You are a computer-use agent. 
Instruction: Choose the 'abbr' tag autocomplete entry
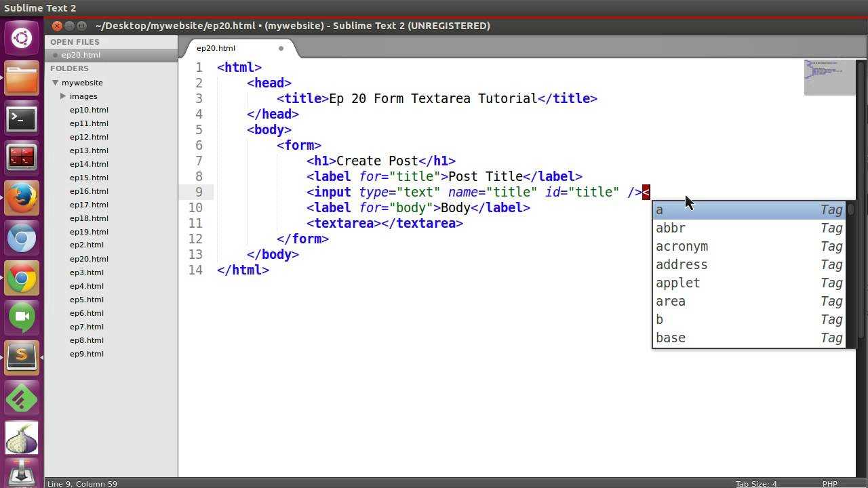[749, 228]
